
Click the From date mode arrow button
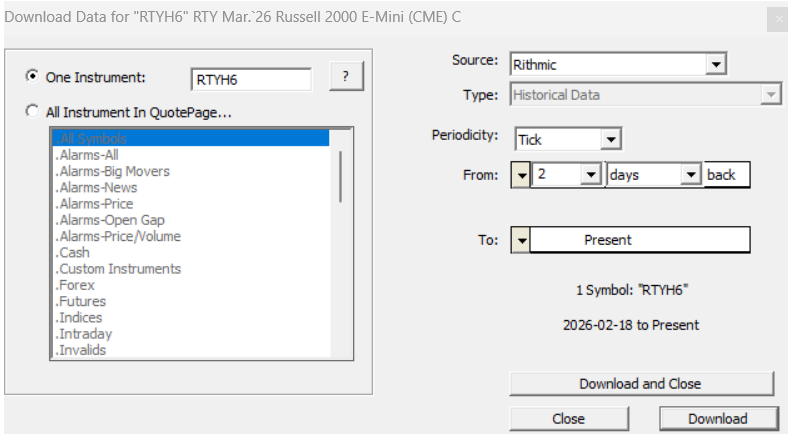coord(521,175)
